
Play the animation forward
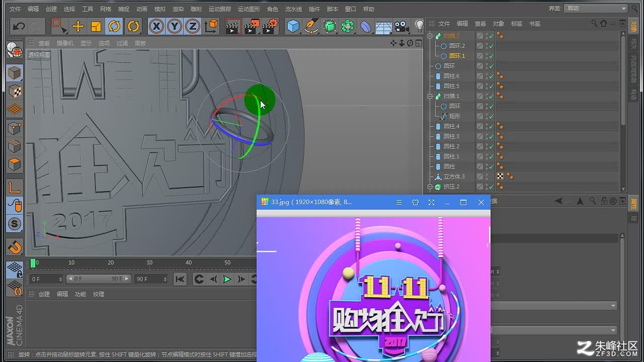[x=227, y=279]
